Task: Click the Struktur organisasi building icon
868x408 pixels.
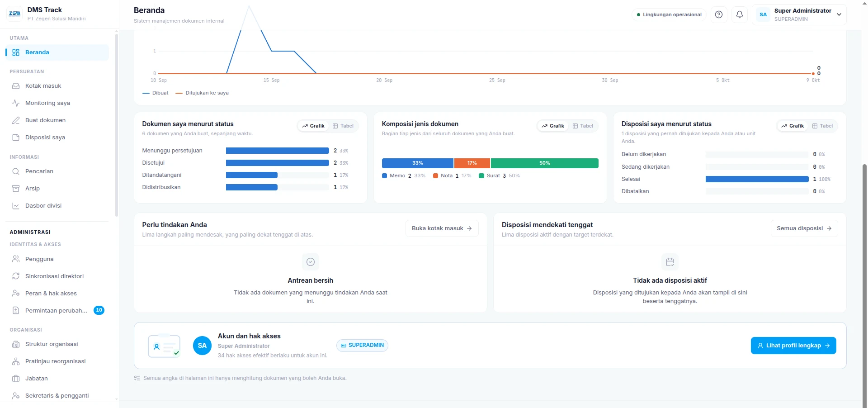Action: 16,344
